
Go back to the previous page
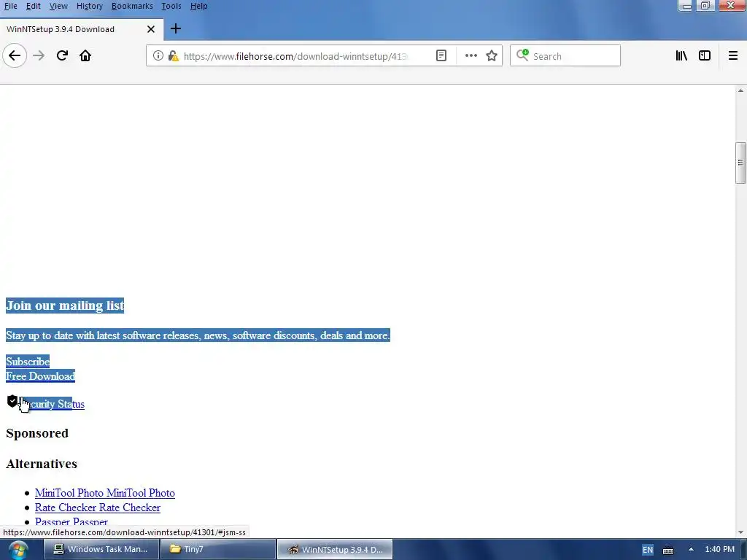click(x=15, y=55)
